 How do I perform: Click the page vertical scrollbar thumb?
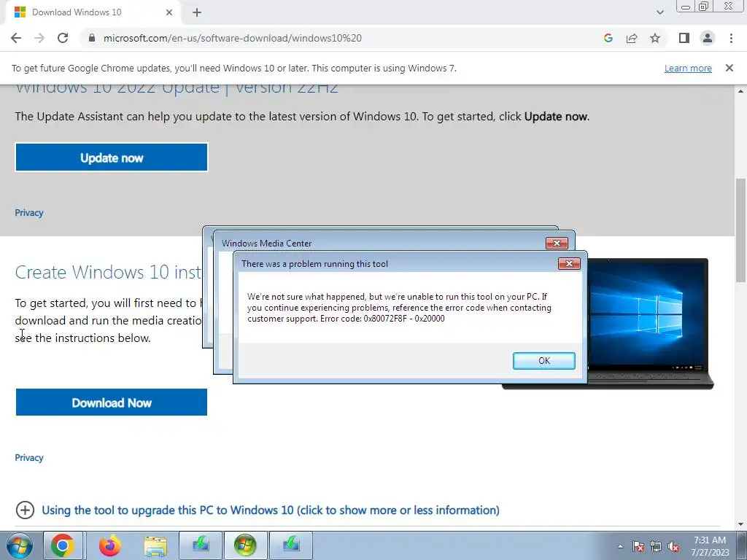[x=741, y=230]
